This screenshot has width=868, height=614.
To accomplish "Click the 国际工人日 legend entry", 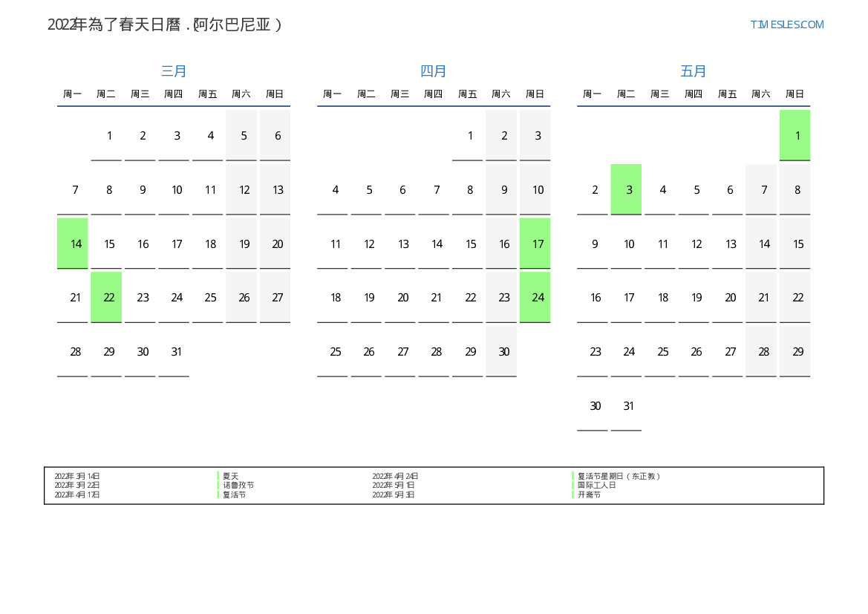I will coord(597,486).
